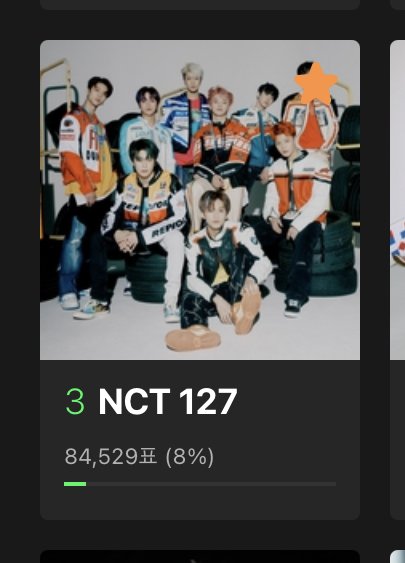Click the orange star sticker on photo
Image resolution: width=405 pixels, height=563 pixels.
[x=316, y=84]
